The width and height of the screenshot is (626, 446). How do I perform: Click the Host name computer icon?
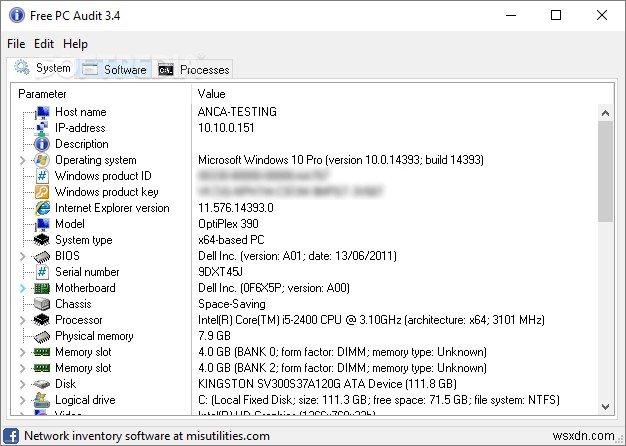point(42,112)
